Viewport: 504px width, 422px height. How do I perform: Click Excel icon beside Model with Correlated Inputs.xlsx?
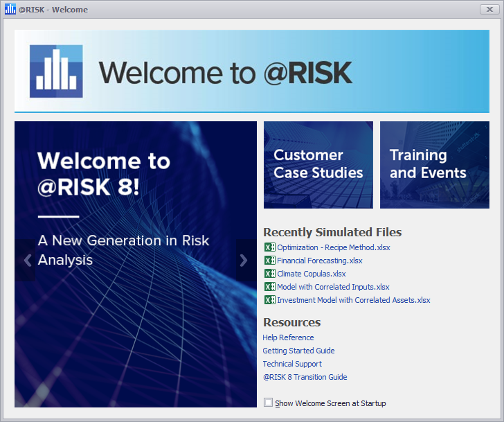(269, 287)
